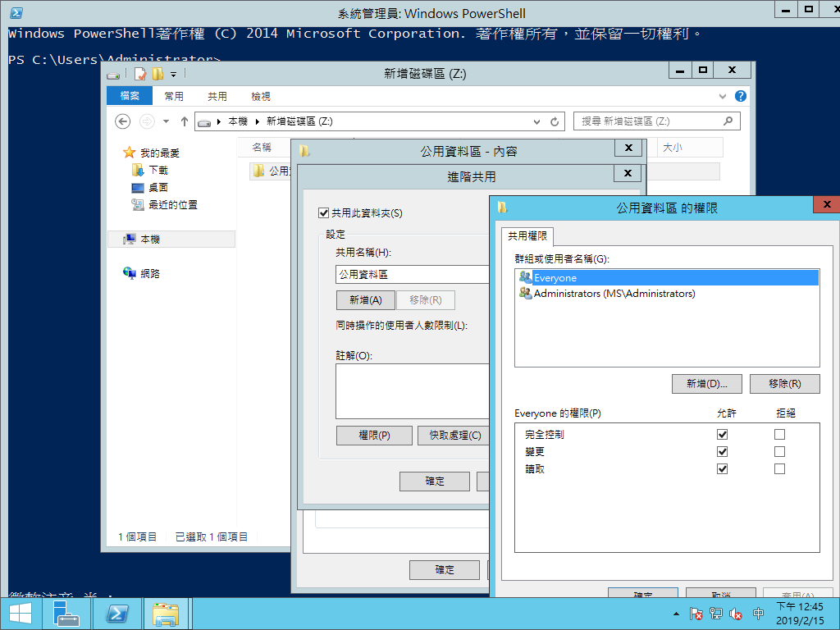Open the Windows Start button
The width and height of the screenshot is (840, 630).
click(21, 614)
